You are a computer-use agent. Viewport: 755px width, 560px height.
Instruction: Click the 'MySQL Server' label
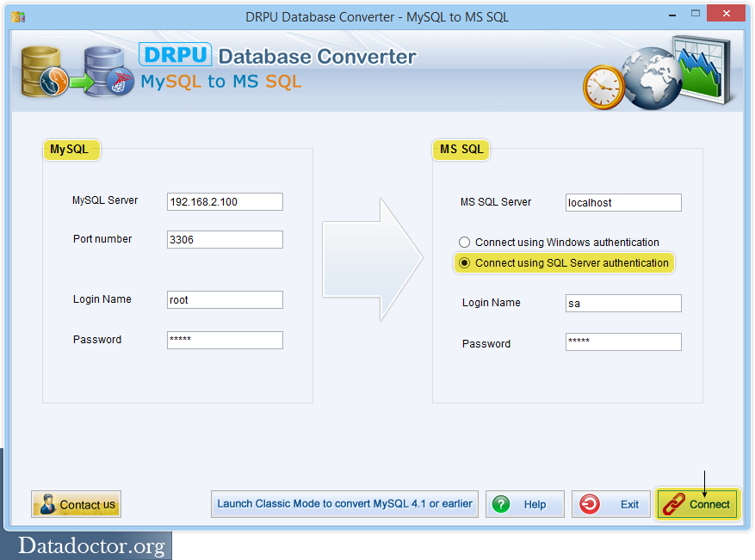(x=105, y=200)
